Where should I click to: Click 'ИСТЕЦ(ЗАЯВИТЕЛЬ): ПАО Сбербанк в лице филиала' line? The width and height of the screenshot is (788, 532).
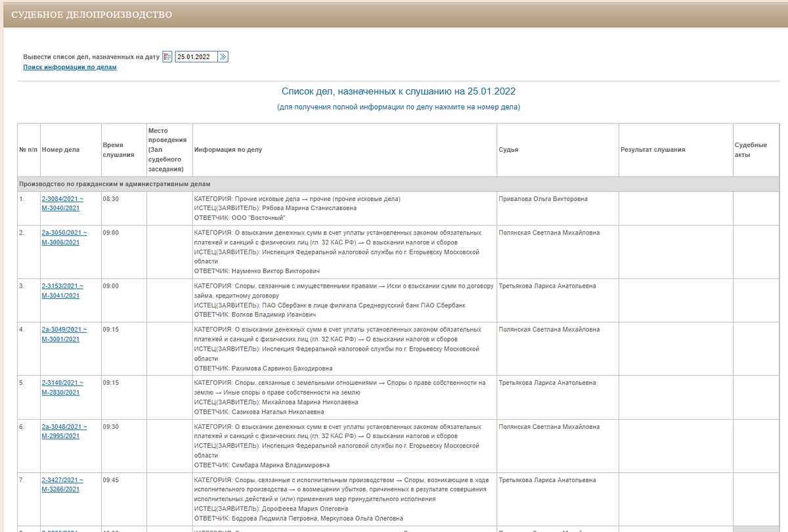click(330, 305)
